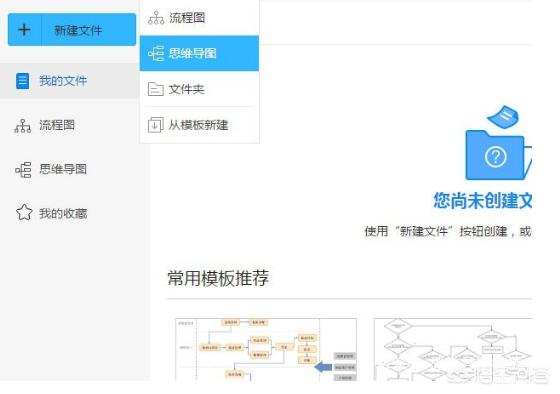Click the sidebar mind map icon
This screenshot has width=560, height=394.
23,170
